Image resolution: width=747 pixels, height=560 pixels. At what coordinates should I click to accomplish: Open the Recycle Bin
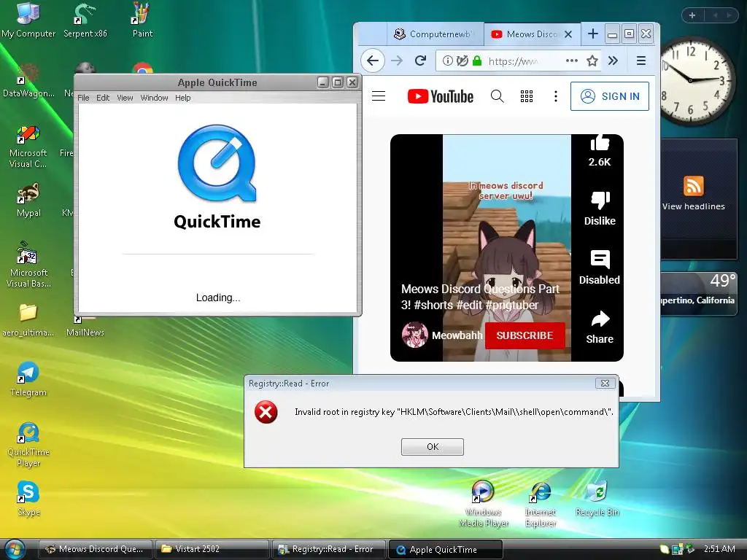point(597,498)
